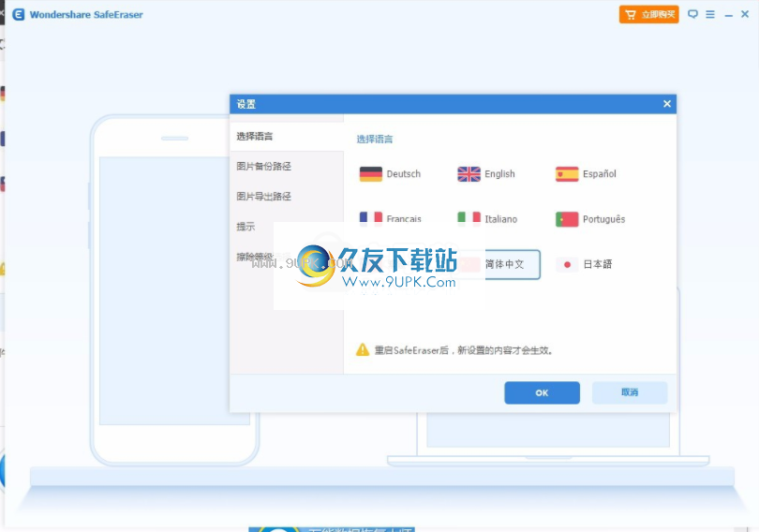Click the French flag icon

point(371,218)
